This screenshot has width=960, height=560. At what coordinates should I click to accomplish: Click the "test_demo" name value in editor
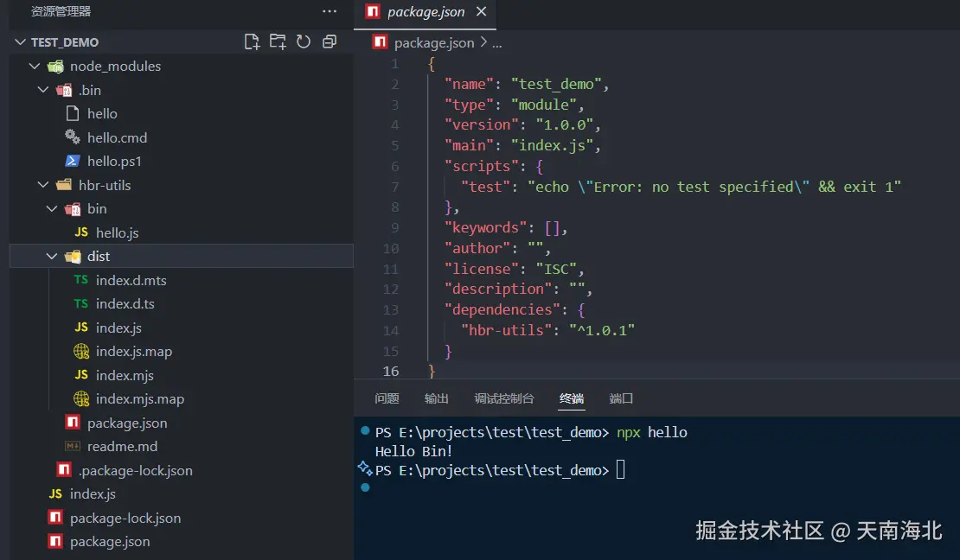pyautogui.click(x=556, y=85)
